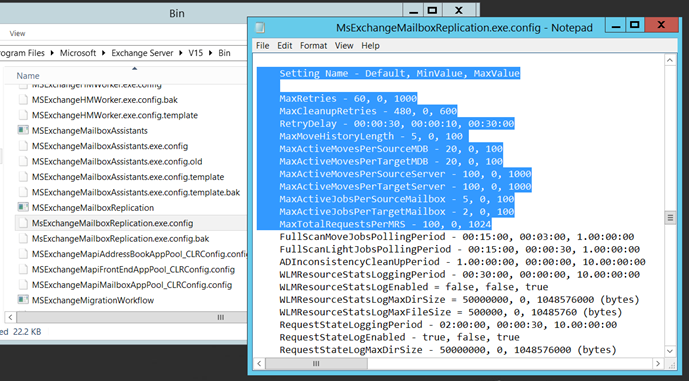Viewport: 689px width, 381px height.
Task: Minimize the Notepad window
Action: pos(616,25)
